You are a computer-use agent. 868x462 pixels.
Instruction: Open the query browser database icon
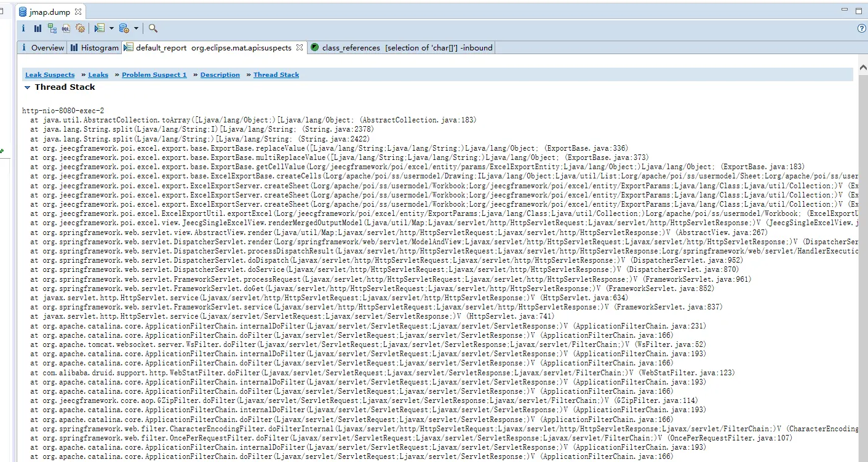tap(124, 28)
